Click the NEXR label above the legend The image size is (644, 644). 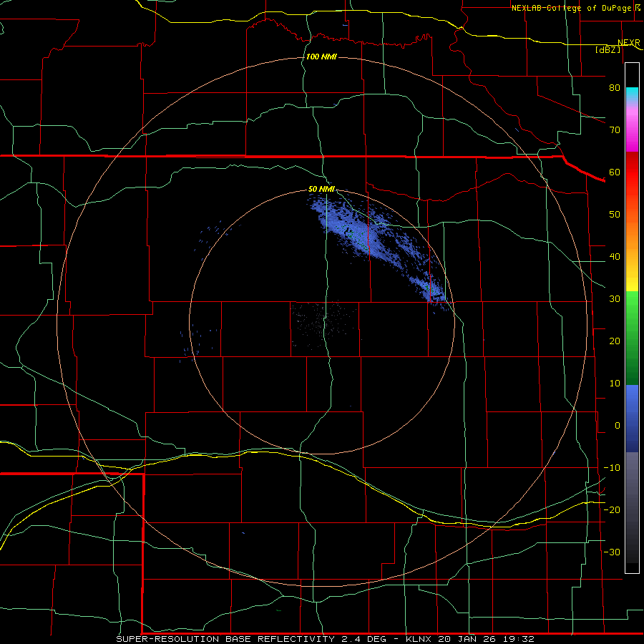tap(628, 42)
